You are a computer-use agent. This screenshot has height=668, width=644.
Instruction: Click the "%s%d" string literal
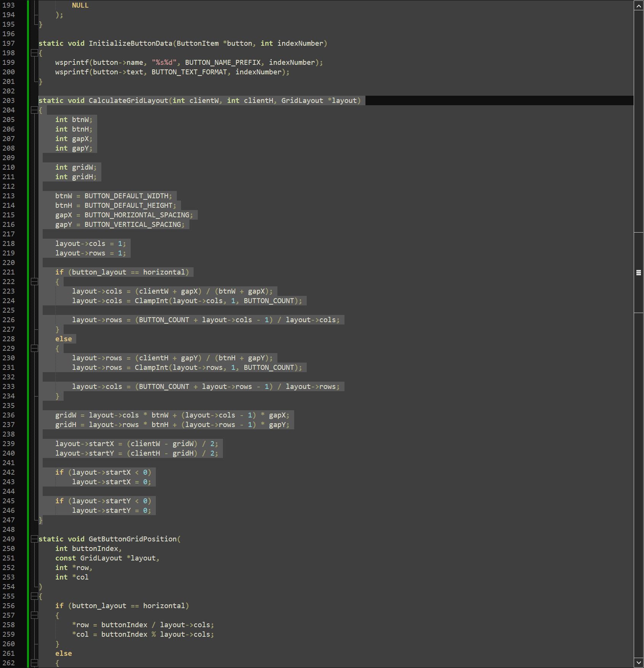tap(164, 63)
